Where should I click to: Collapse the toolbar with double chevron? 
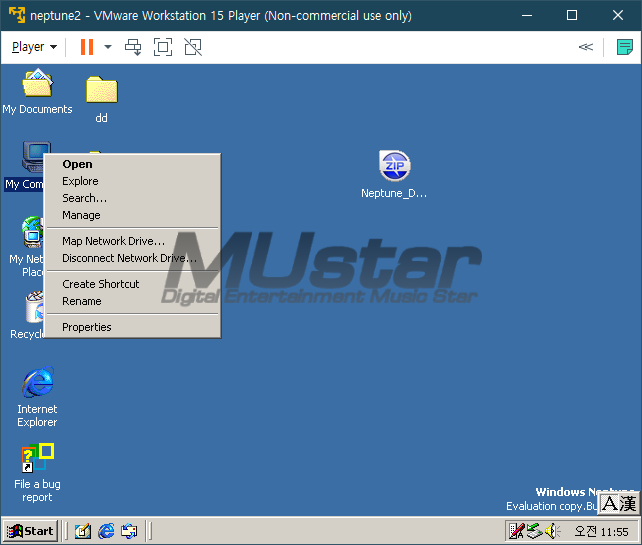[x=585, y=47]
